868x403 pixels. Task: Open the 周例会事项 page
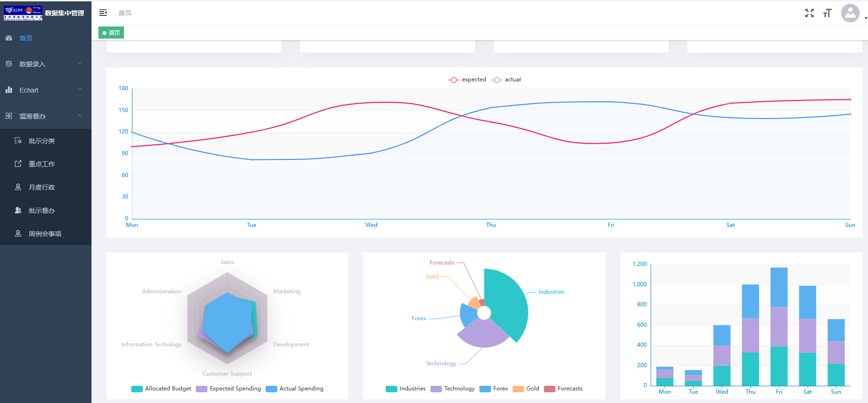pos(45,233)
